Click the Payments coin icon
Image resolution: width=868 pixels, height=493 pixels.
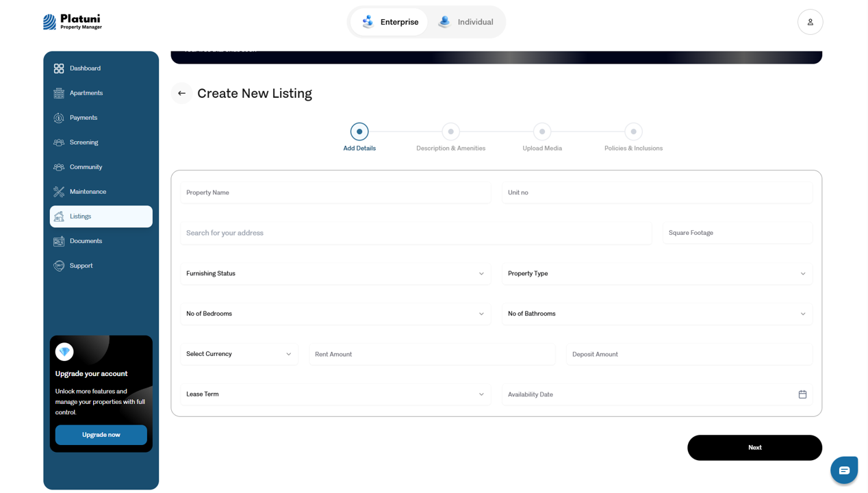[59, 118]
